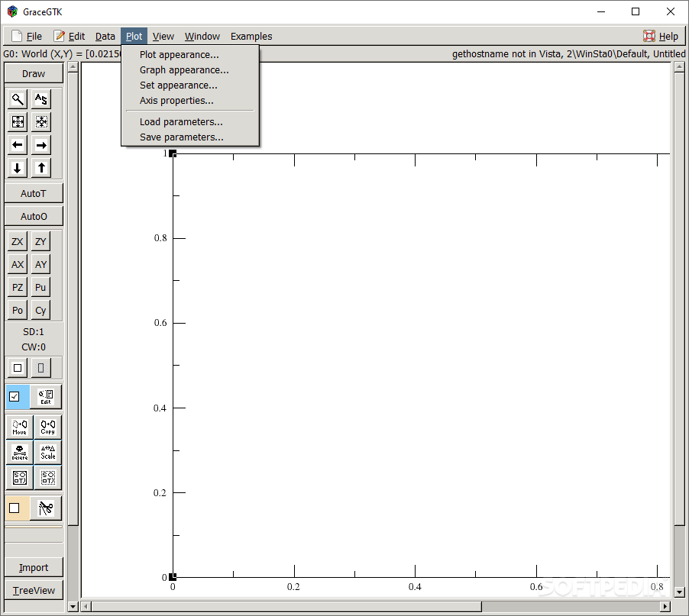689x616 pixels.
Task: Select the Move object tool
Action: pyautogui.click(x=20, y=427)
